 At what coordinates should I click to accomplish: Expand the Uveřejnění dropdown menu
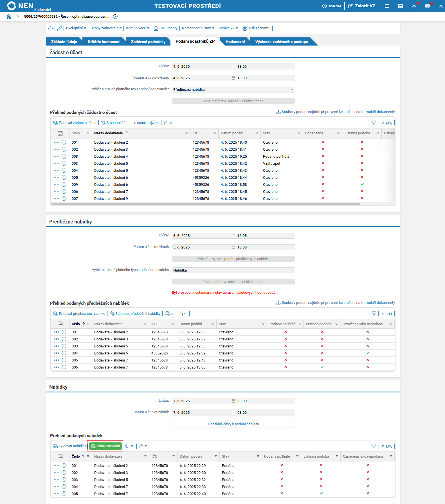point(76,28)
